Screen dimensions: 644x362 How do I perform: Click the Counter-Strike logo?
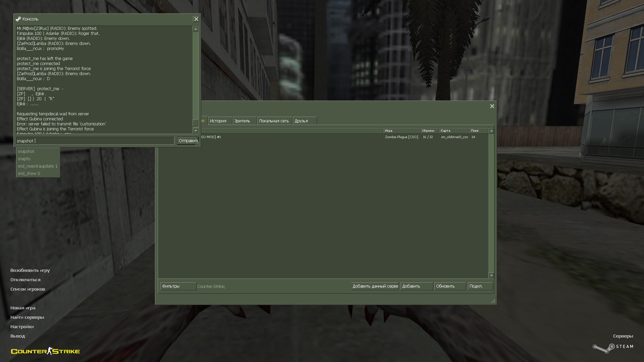(x=45, y=351)
